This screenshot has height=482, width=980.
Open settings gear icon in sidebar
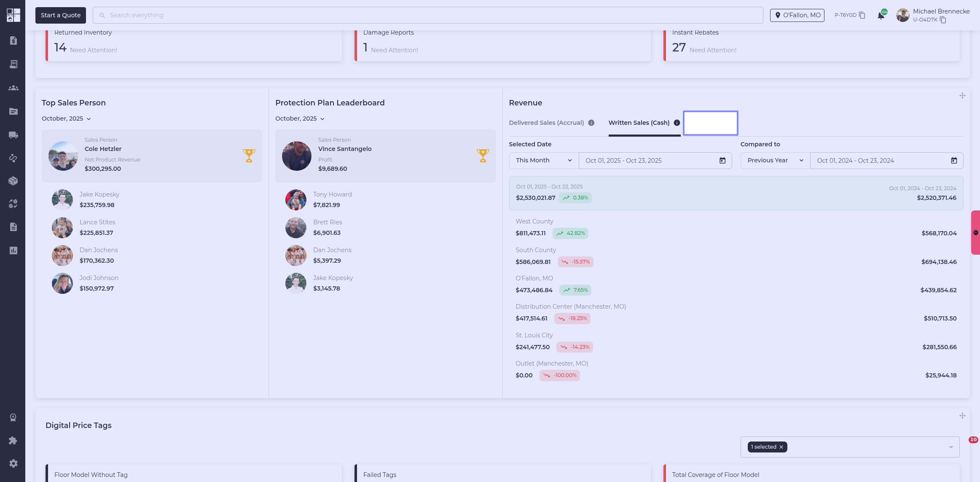(13, 463)
